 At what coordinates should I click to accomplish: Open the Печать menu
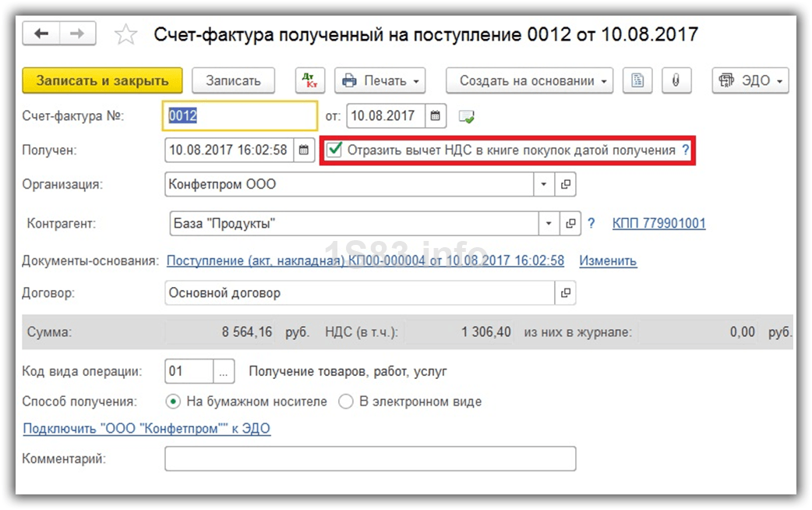(383, 80)
